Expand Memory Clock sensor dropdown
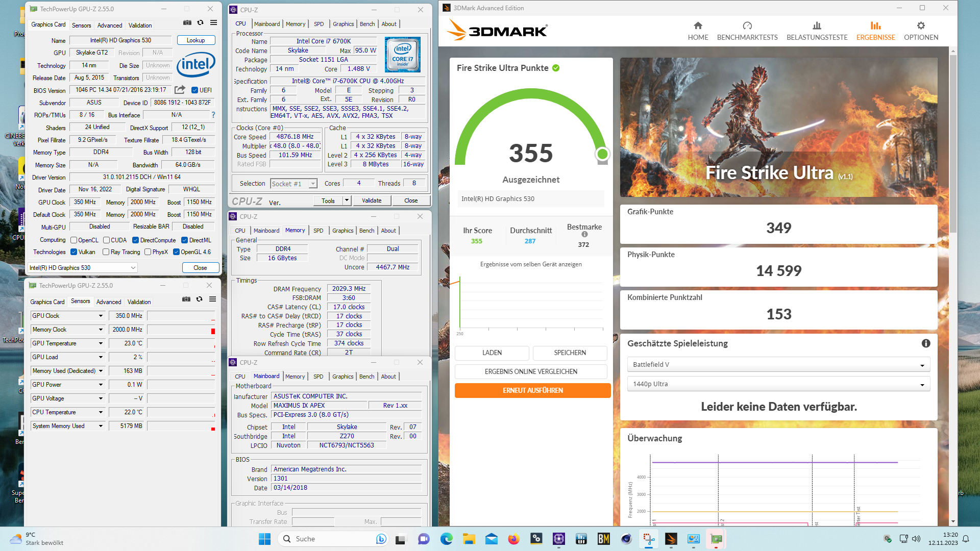This screenshot has width=980, height=551. click(x=101, y=330)
